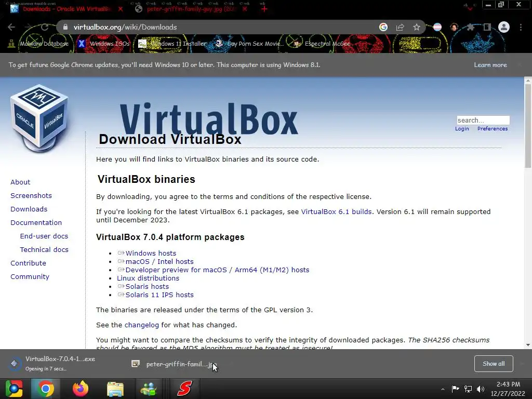The image size is (532, 399).
Task: Open Screenshots in the sidebar
Action: pyautogui.click(x=31, y=196)
